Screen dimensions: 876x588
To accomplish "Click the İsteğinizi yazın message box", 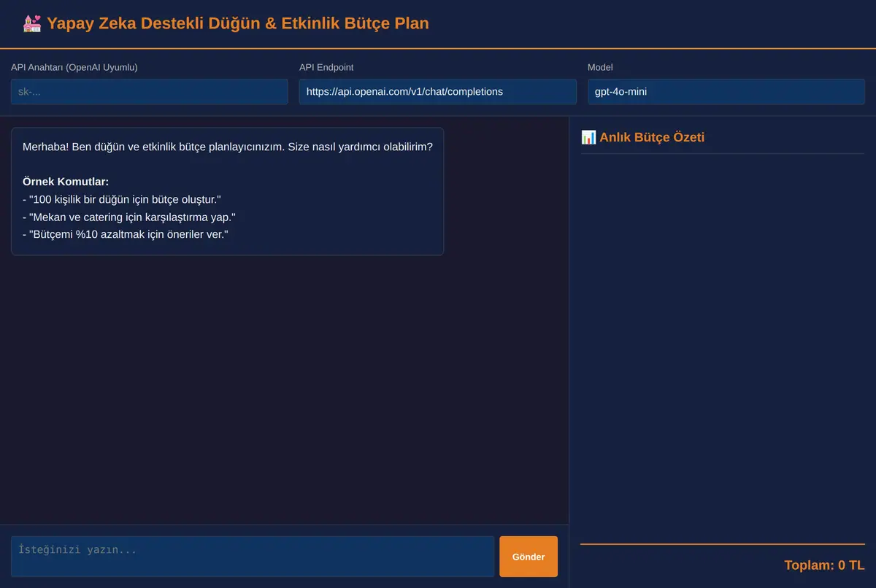I will coord(253,557).
